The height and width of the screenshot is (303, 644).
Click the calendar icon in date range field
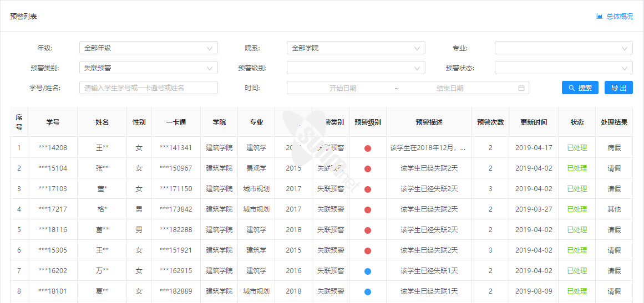521,88
